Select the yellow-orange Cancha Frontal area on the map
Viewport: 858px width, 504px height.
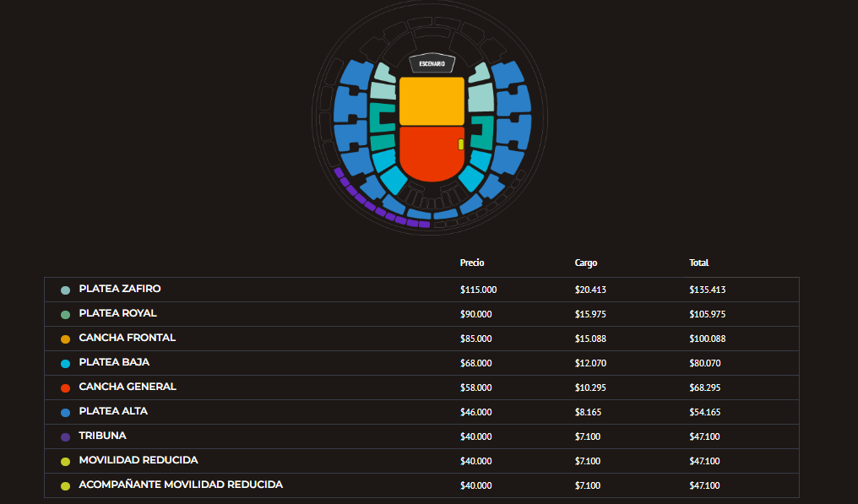[432, 101]
